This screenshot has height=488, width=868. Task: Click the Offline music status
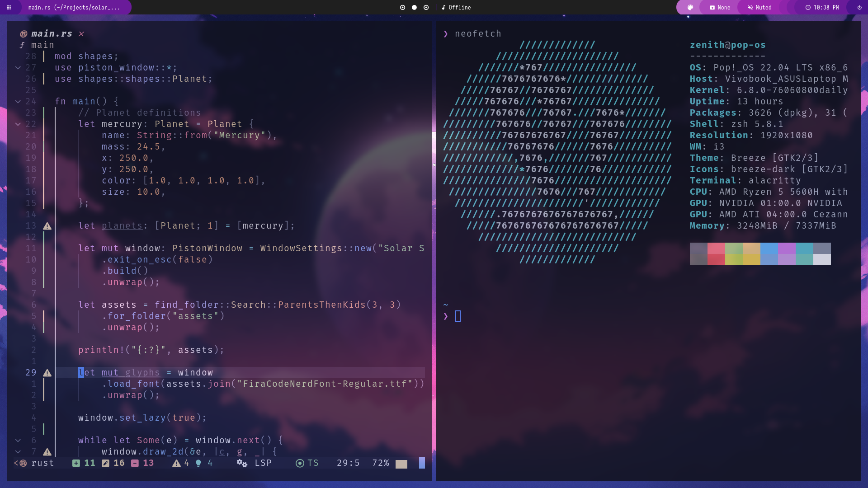(457, 7)
